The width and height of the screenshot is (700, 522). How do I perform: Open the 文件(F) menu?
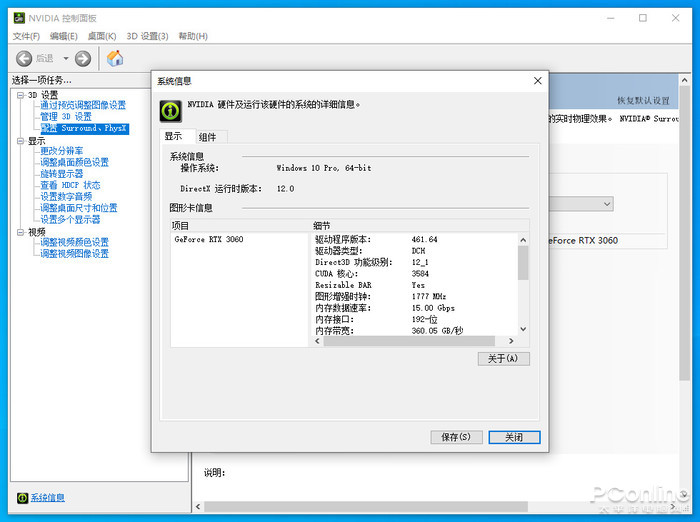(x=26, y=36)
